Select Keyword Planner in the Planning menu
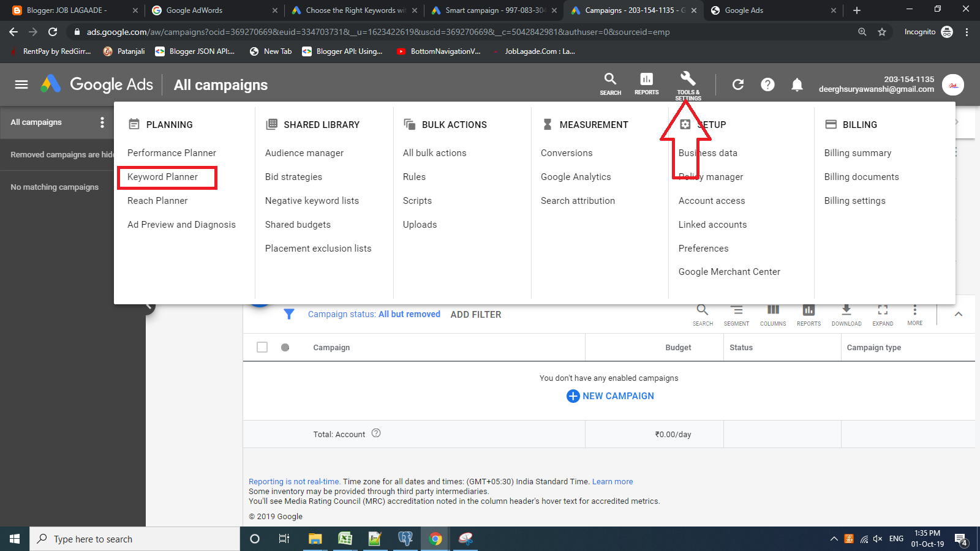 click(163, 177)
